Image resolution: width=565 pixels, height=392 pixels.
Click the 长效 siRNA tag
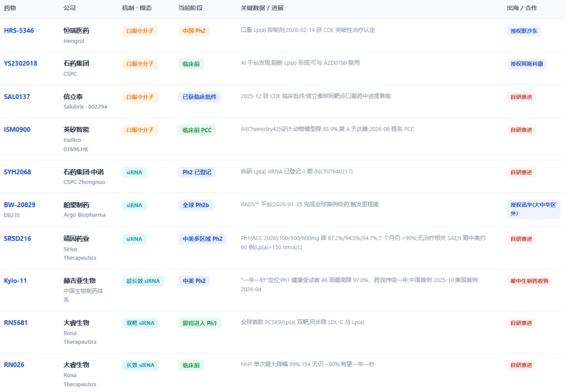pyautogui.click(x=140, y=365)
